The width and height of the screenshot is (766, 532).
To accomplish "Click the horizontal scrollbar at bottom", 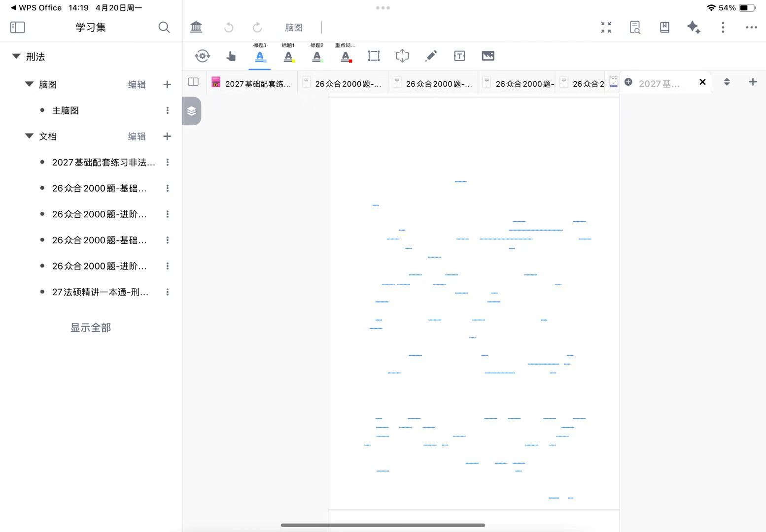I will 383,525.
